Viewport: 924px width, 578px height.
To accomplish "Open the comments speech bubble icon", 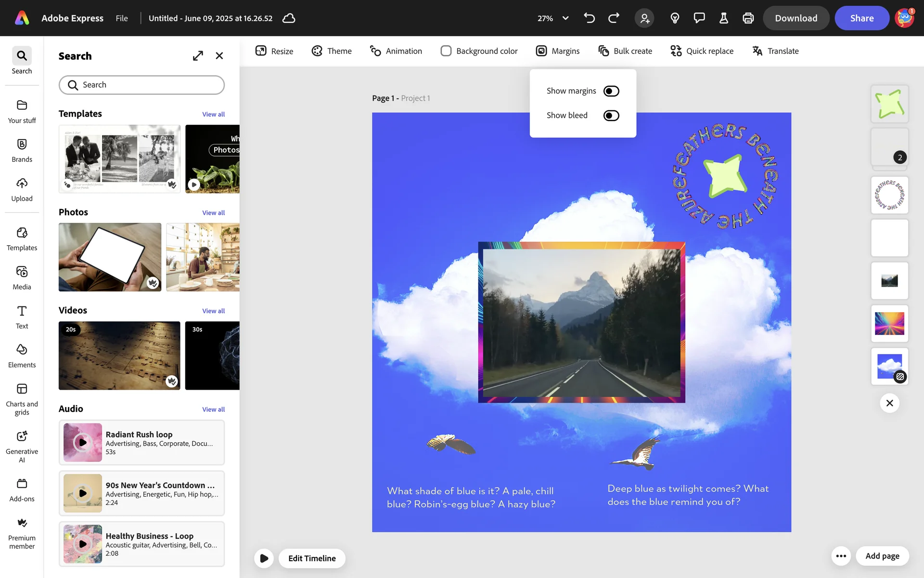I will [x=699, y=18].
